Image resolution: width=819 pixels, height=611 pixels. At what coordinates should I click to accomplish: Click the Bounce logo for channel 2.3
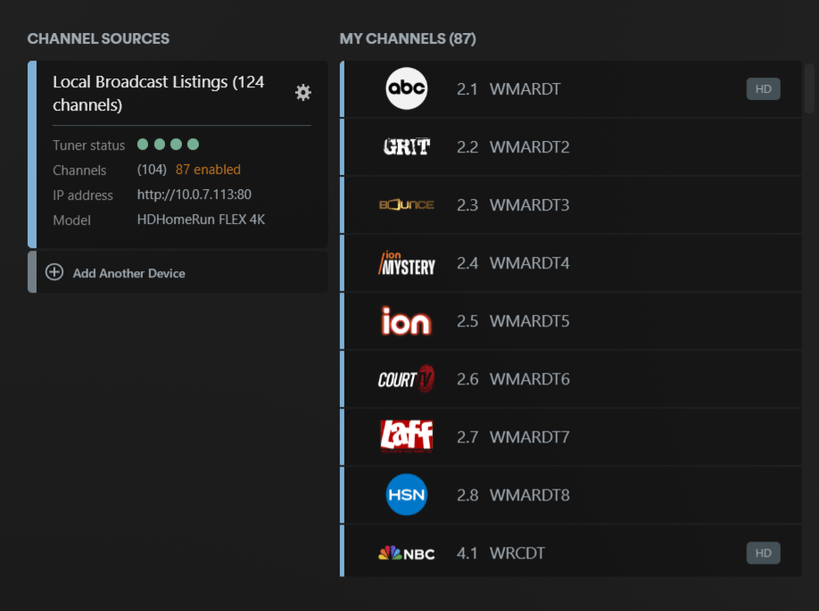coord(406,205)
